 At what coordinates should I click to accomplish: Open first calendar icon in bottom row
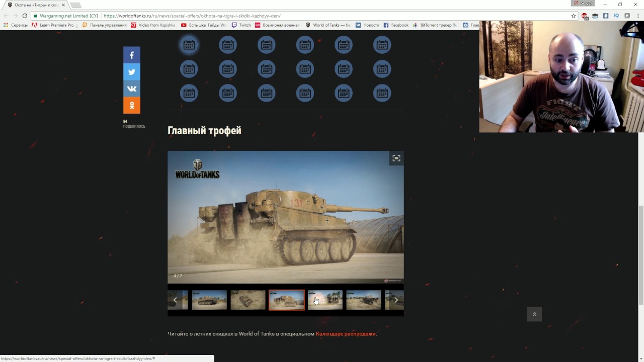click(189, 93)
